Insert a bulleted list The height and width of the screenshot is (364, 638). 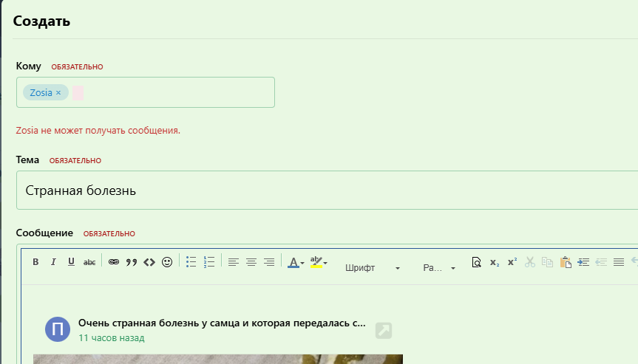[x=191, y=262]
